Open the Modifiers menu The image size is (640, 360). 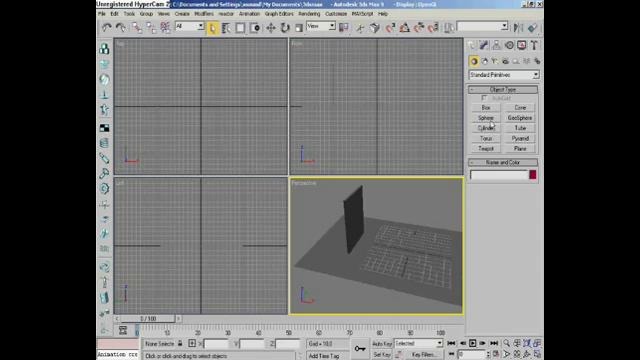click(204, 14)
